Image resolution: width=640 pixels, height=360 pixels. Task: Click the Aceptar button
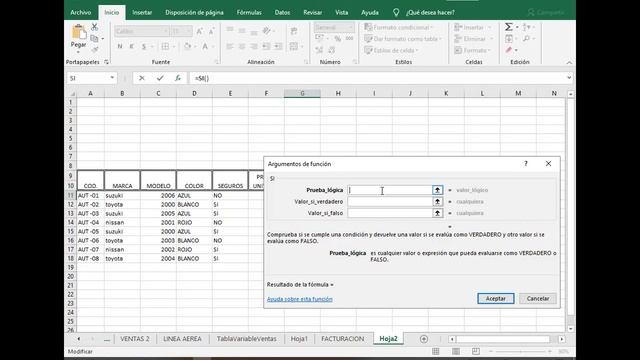(496, 298)
